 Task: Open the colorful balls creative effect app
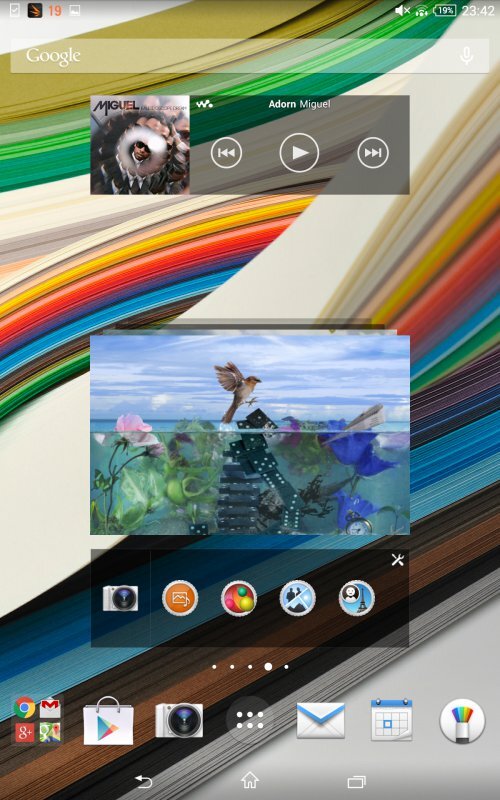tap(239, 598)
